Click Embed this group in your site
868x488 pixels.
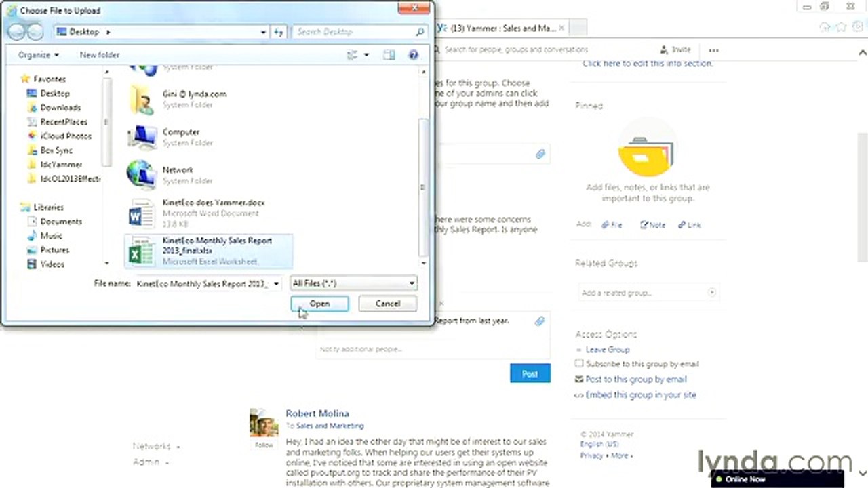[641, 395]
